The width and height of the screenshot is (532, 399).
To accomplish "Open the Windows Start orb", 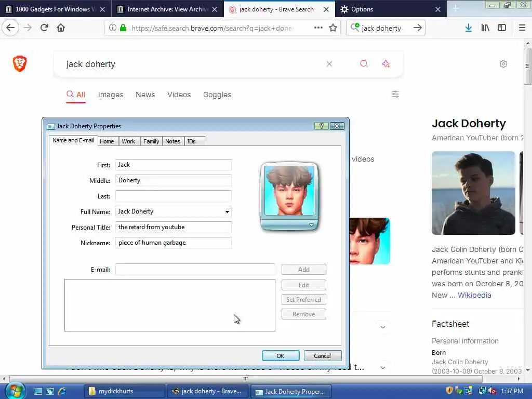I will click(x=15, y=391).
